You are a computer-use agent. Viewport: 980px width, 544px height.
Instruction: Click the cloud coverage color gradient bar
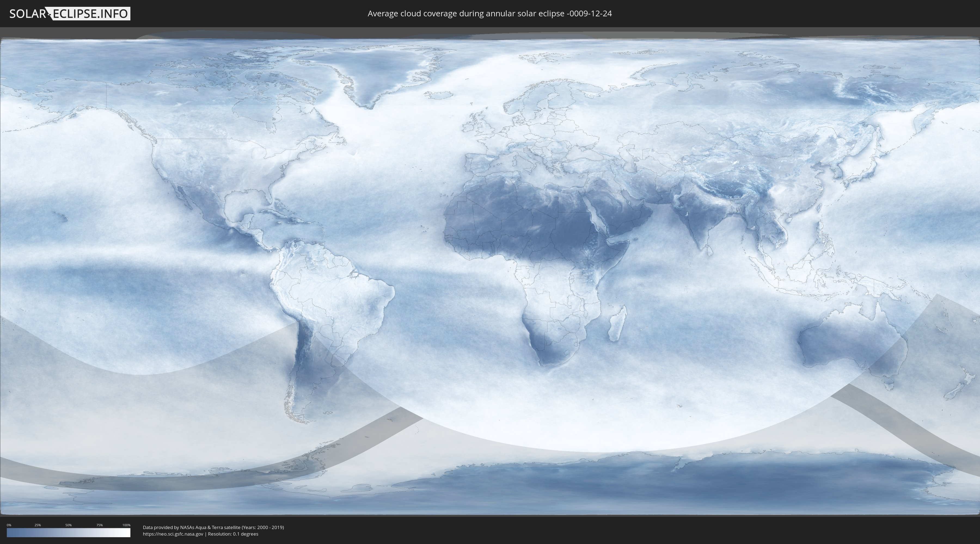point(69,532)
